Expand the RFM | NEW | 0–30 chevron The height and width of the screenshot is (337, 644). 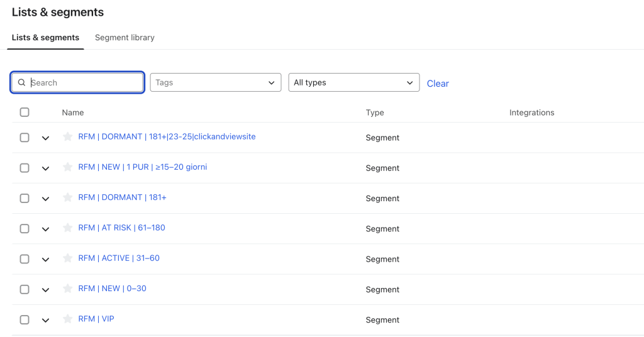point(45,290)
